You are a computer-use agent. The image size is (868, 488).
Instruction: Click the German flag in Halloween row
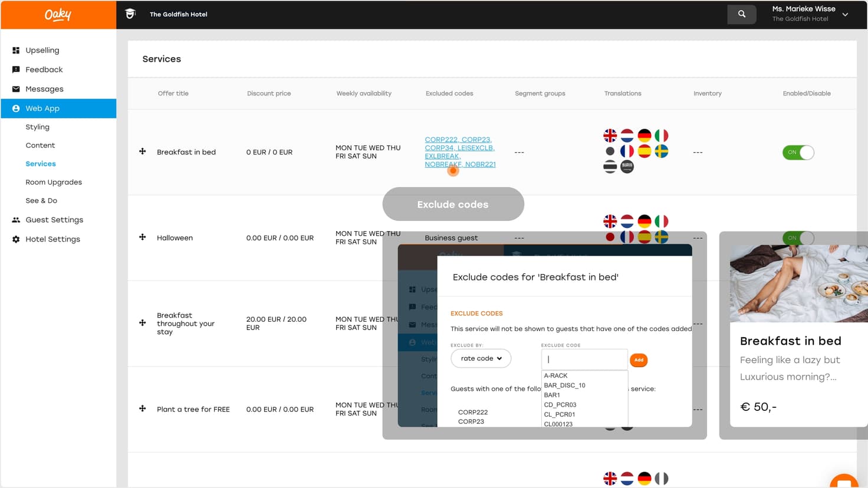coord(645,221)
